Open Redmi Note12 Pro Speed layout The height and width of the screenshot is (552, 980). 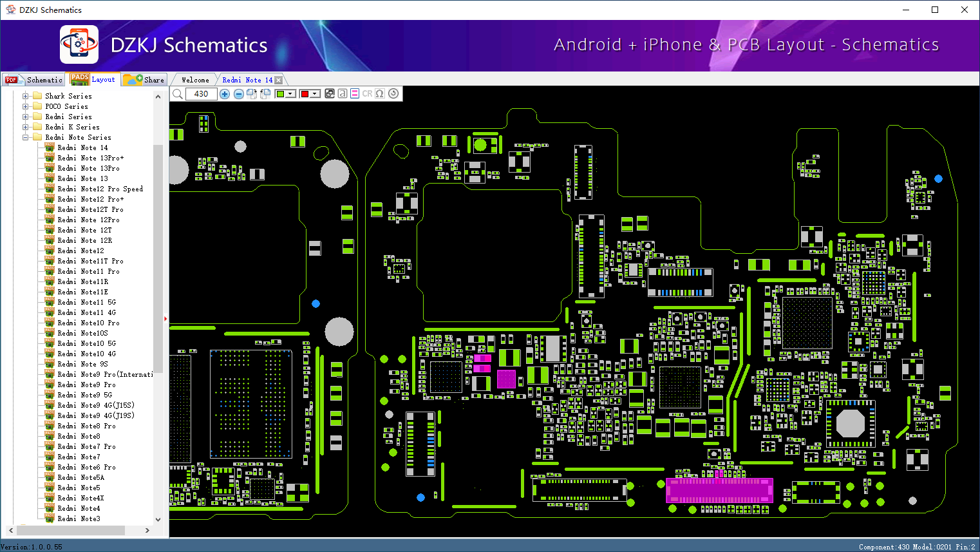(100, 189)
